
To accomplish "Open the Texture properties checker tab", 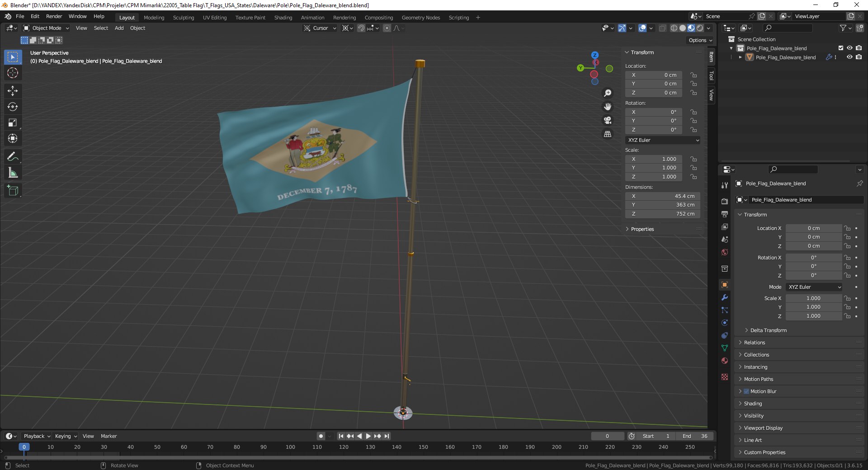I will click(725, 377).
